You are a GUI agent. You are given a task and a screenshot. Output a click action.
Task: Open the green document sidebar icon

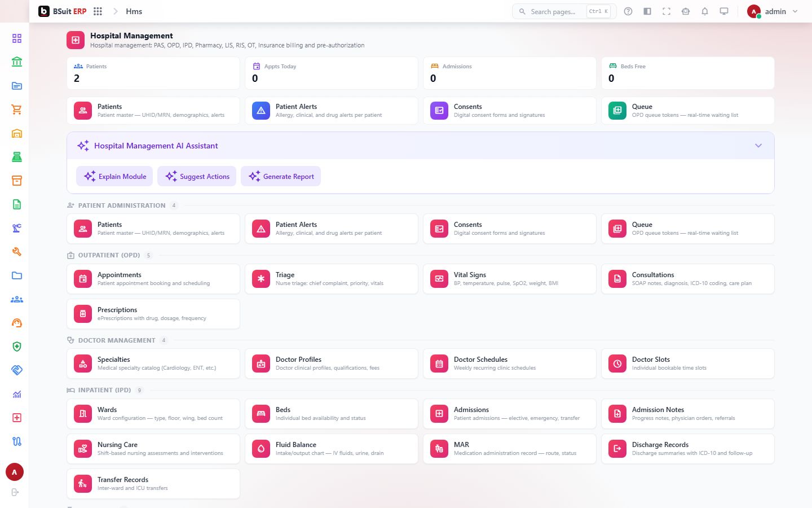pos(17,204)
